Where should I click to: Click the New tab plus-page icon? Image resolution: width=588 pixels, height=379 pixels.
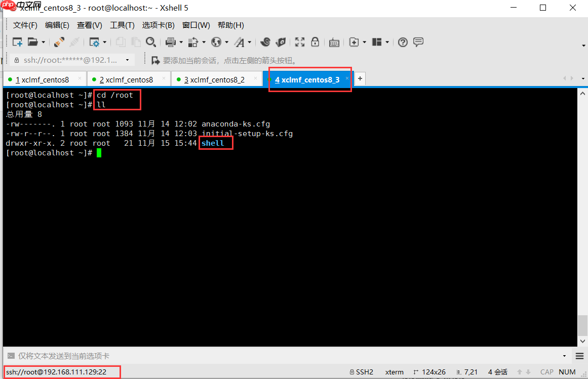point(354,42)
